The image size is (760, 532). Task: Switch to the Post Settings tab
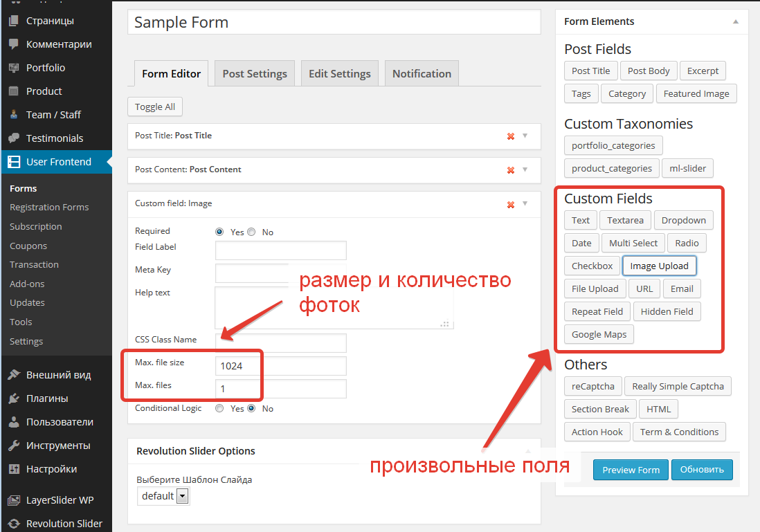[254, 73]
